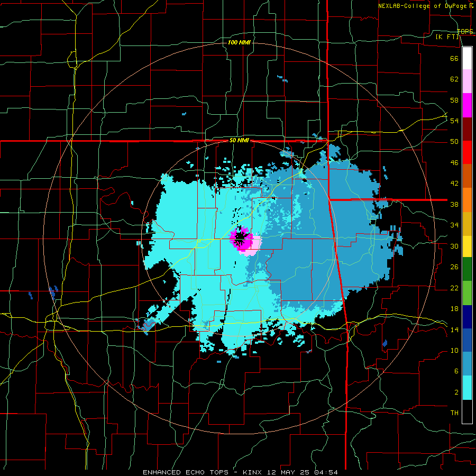
Task: Click the 30 legend value
Action: point(454,246)
